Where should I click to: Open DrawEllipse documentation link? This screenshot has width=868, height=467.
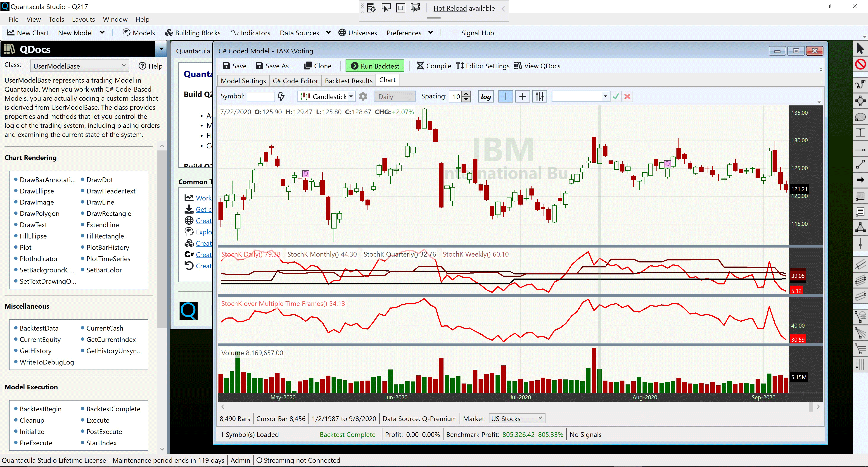pyautogui.click(x=37, y=191)
